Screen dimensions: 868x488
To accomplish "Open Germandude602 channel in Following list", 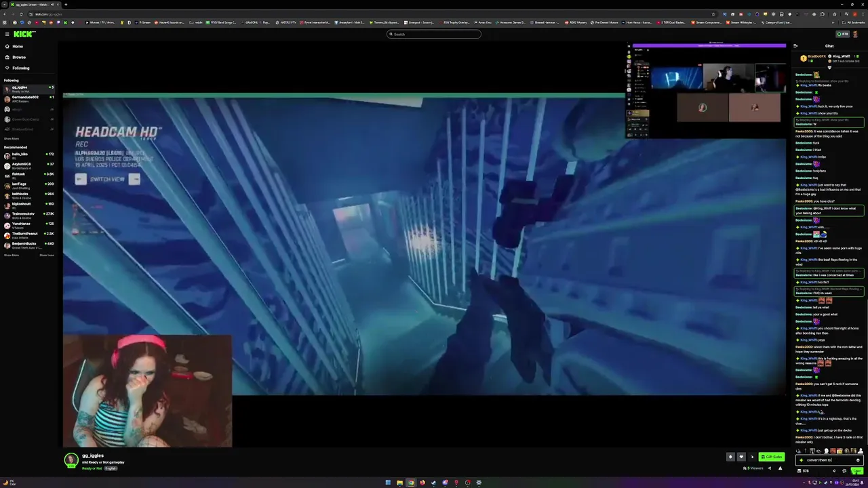I will point(28,98).
